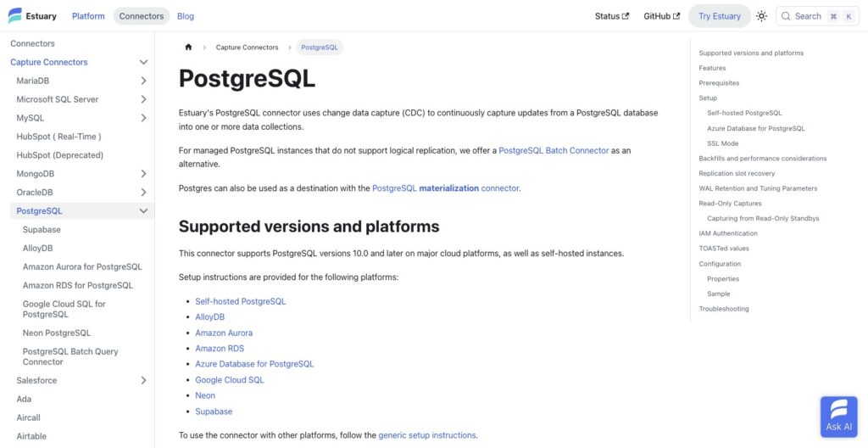
Task: Open Airtable in the sidebar
Action: click(x=31, y=436)
